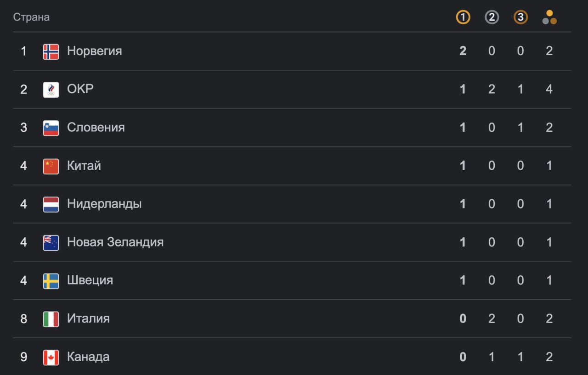Click ОКР's total medal count 4

(549, 89)
